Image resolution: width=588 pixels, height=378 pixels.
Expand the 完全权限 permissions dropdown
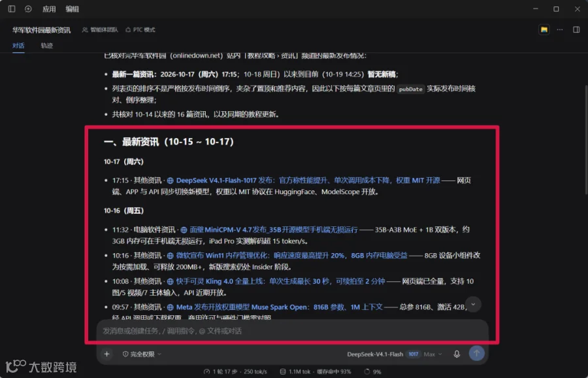(x=142, y=354)
